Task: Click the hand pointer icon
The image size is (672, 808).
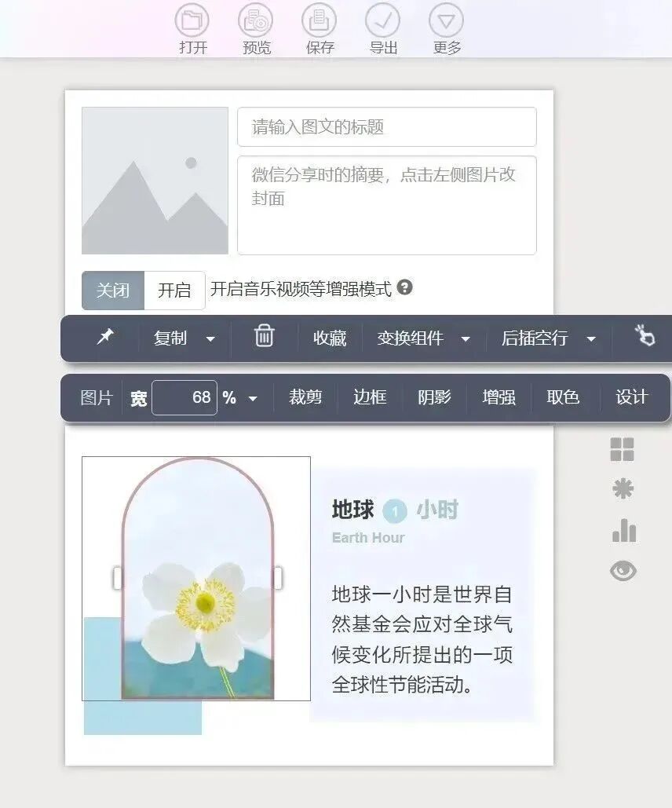Action: click(x=645, y=335)
